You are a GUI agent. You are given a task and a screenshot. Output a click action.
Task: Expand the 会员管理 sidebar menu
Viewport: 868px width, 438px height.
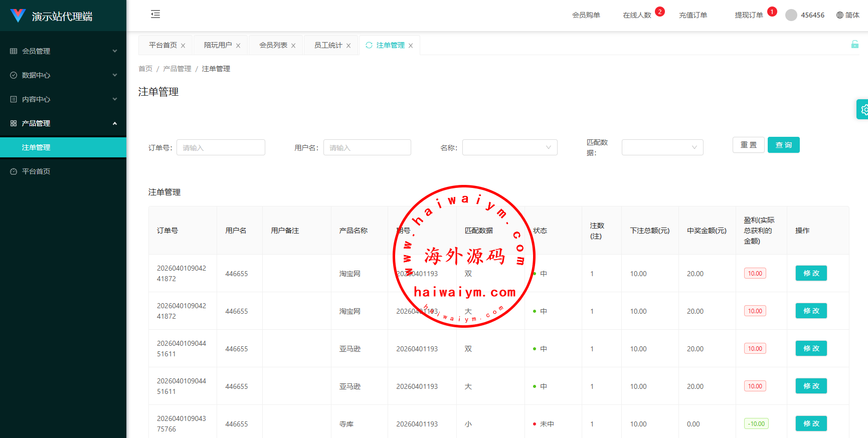63,51
